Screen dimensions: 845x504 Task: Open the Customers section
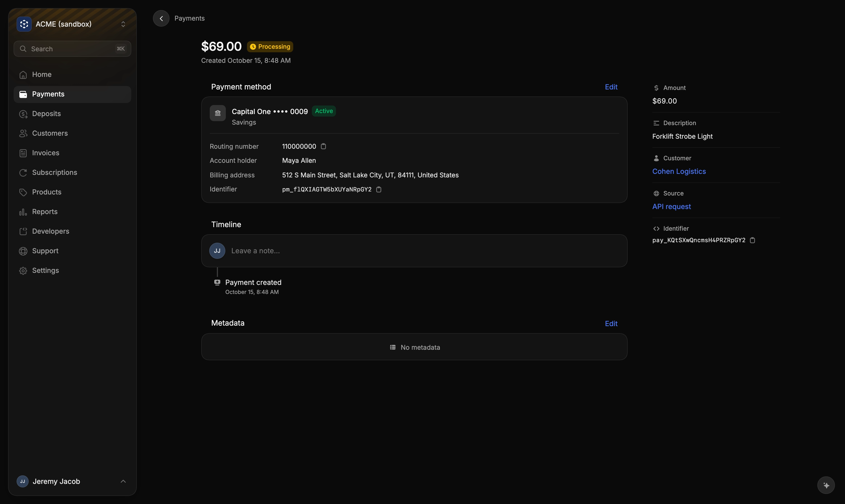pyautogui.click(x=72, y=133)
